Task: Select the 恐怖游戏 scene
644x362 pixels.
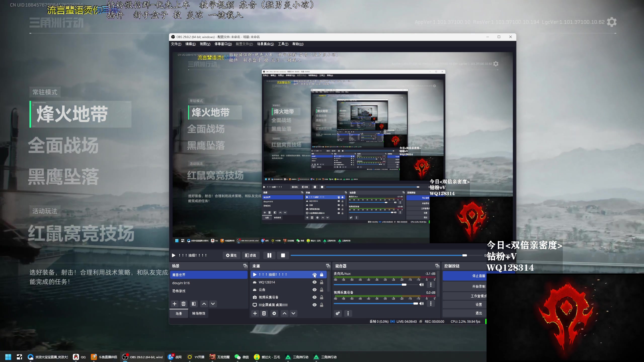Action: click(209, 291)
